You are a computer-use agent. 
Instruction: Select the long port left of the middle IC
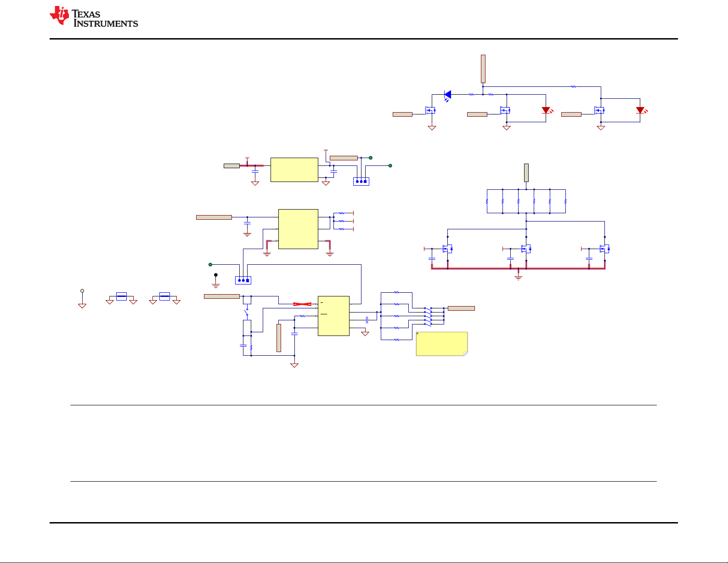pyautogui.click(x=214, y=217)
